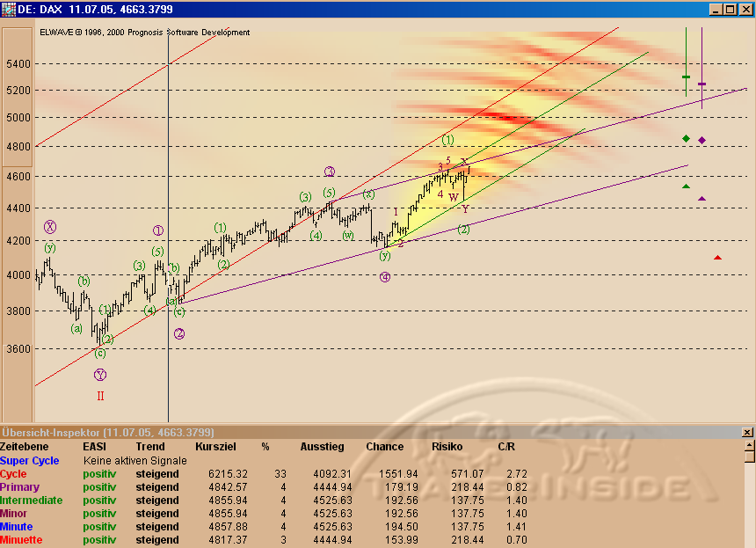Click the Zeitebene column header
The width and height of the screenshot is (756, 548).
(24, 447)
